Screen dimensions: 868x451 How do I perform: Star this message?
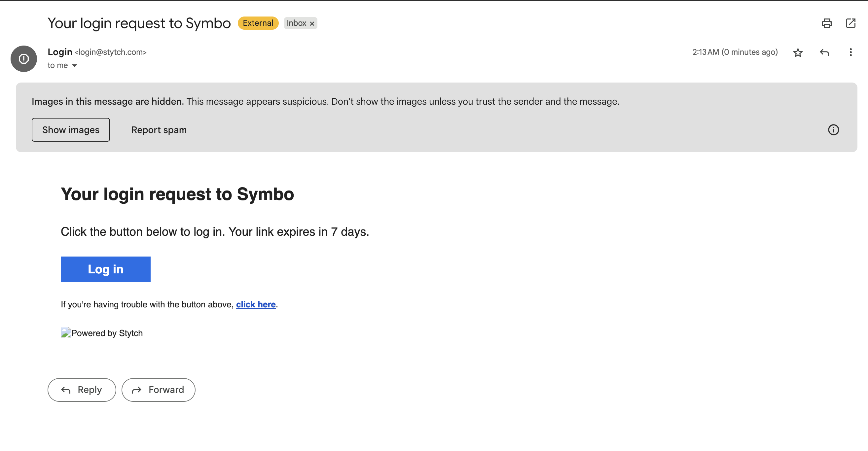[798, 52]
